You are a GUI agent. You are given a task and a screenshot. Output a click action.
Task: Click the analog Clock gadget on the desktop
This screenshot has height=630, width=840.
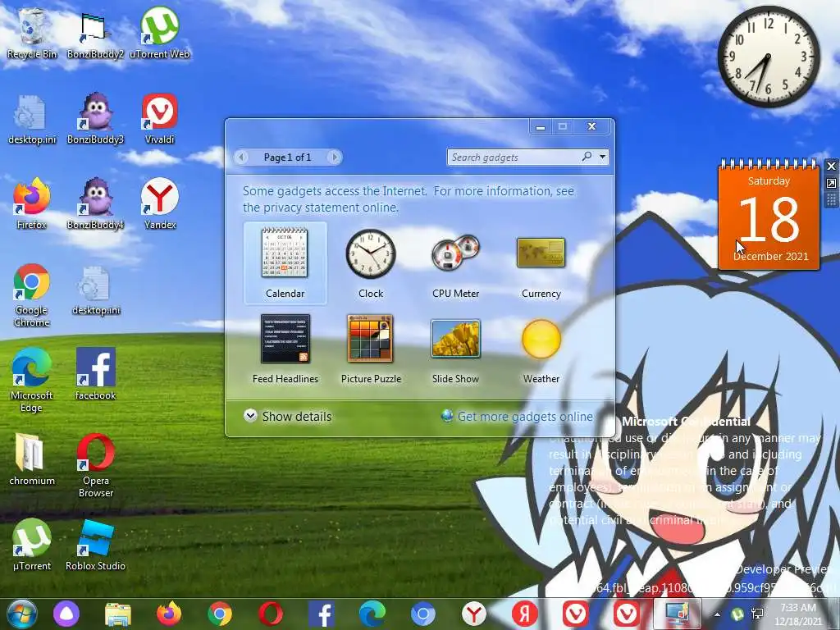click(x=769, y=56)
